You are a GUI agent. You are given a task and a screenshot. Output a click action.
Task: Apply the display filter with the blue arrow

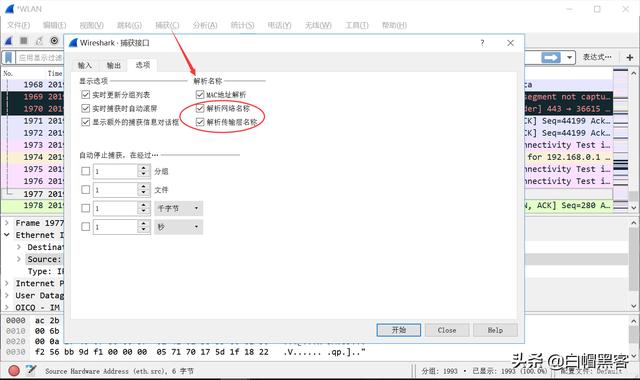551,58
